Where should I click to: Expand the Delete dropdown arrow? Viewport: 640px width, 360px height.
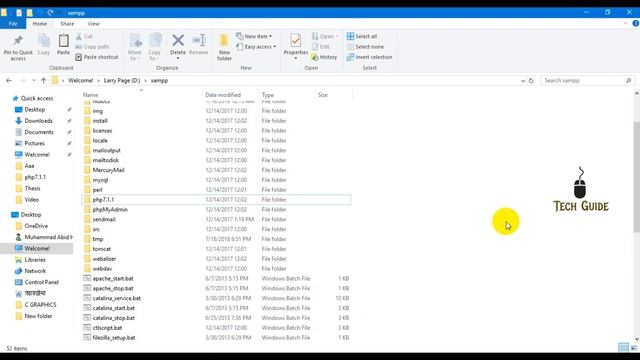point(178,58)
